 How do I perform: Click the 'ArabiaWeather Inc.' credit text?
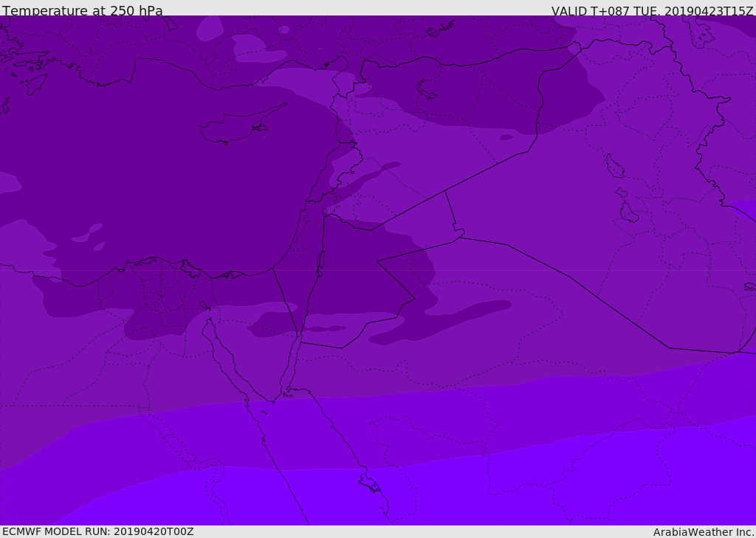[x=704, y=532]
